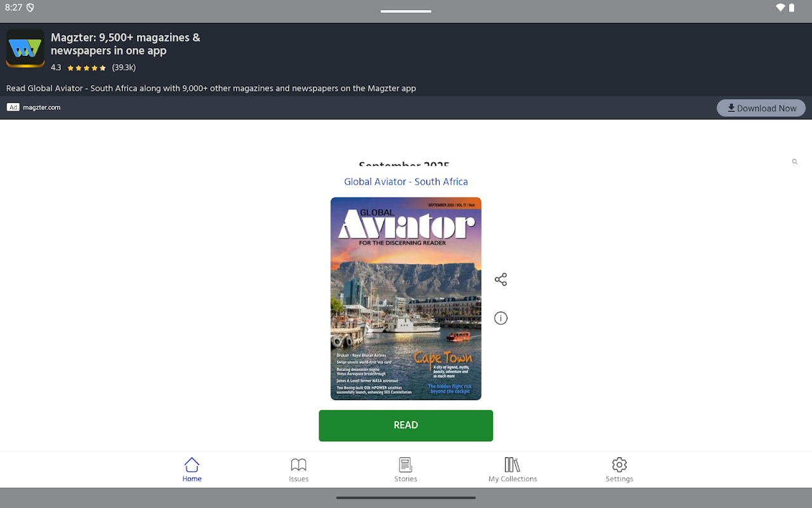Open the Global Aviator - South Africa link
The image size is (812, 508).
click(x=406, y=182)
